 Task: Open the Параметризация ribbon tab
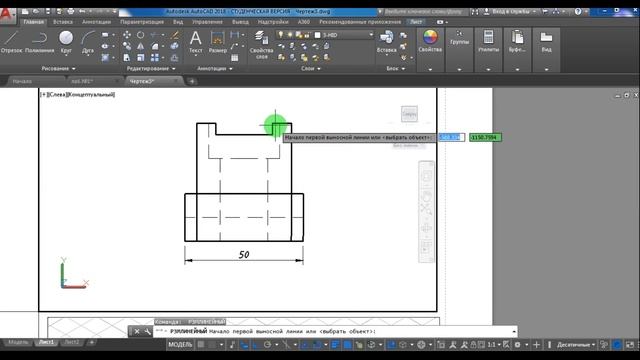click(142, 22)
